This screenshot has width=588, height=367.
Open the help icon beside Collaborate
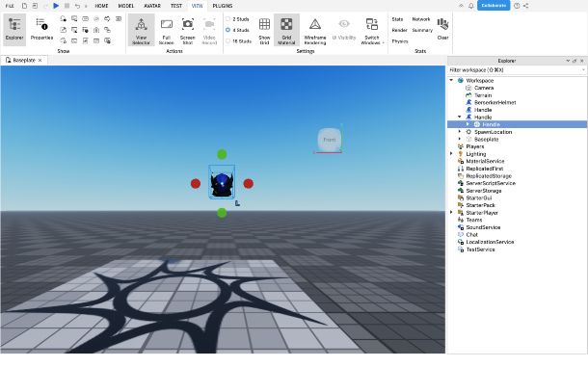(517, 6)
